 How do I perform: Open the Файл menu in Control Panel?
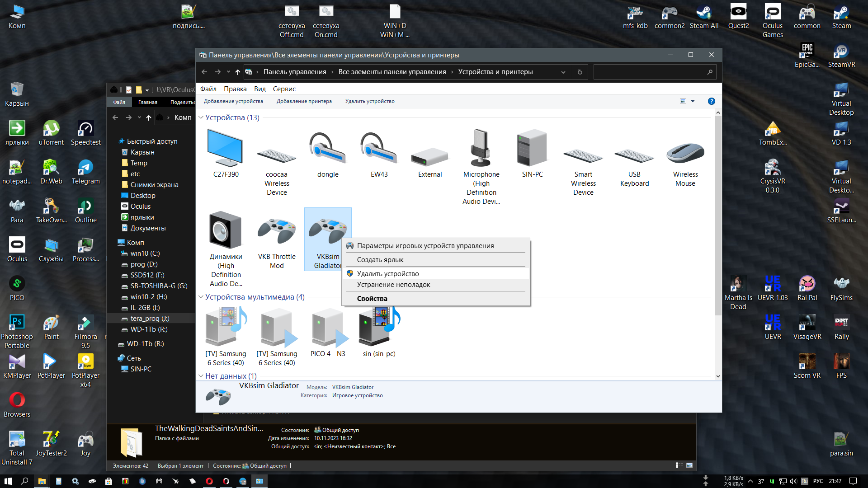208,89
